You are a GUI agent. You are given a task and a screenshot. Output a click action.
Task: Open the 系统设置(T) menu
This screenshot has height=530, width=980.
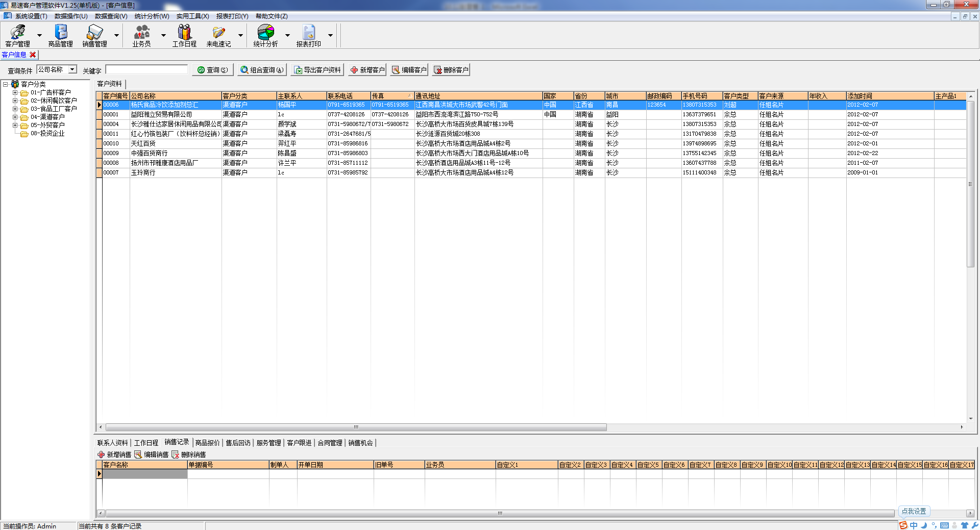(x=31, y=16)
